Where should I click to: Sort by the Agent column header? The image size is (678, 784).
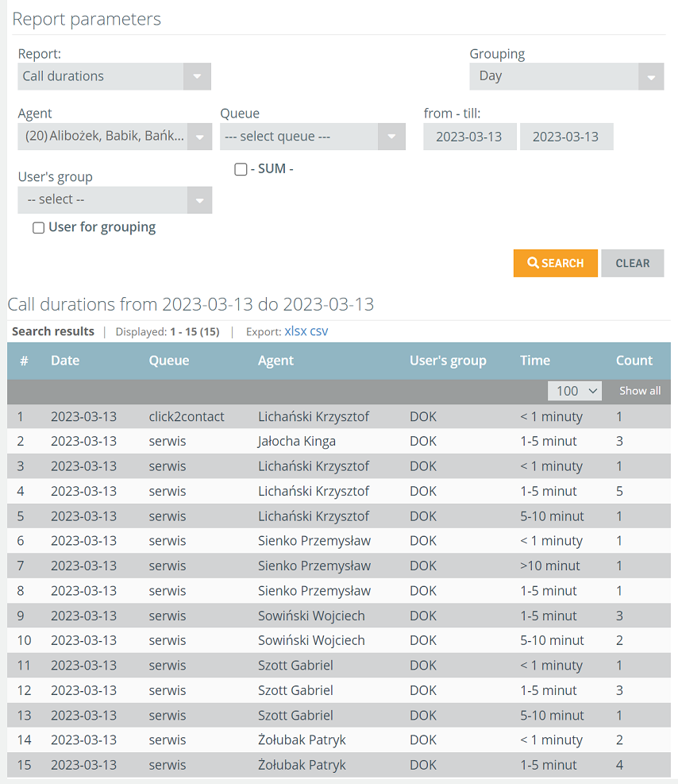[275, 361]
